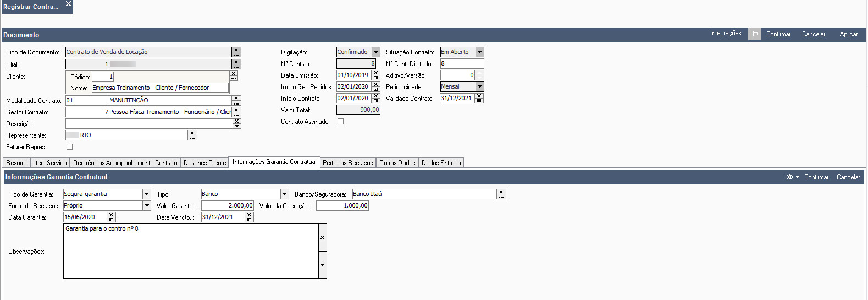
Task: Open the gear options icon in the Garantia header
Action: tap(790, 177)
